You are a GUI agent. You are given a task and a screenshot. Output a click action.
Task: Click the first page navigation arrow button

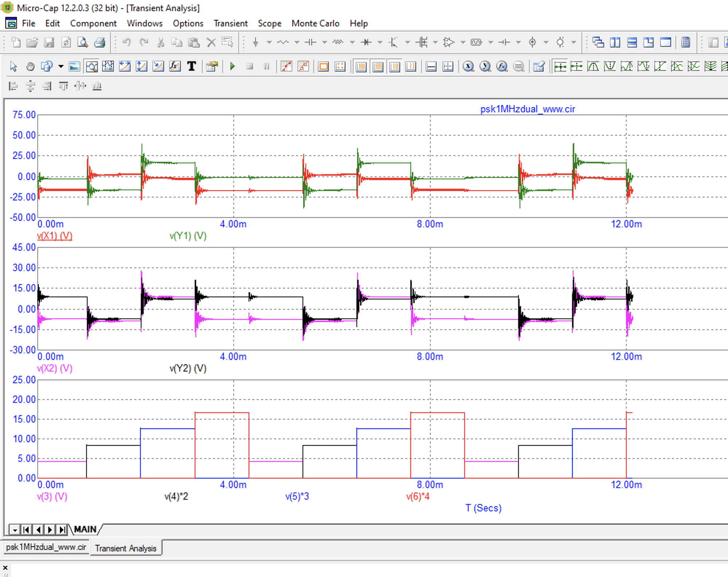click(x=26, y=530)
